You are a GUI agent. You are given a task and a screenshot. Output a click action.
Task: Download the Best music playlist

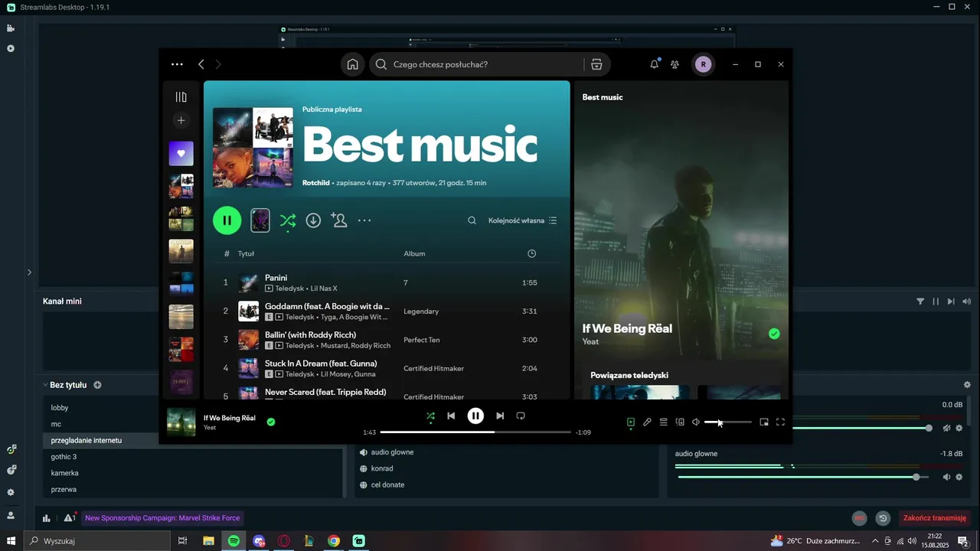point(313,220)
